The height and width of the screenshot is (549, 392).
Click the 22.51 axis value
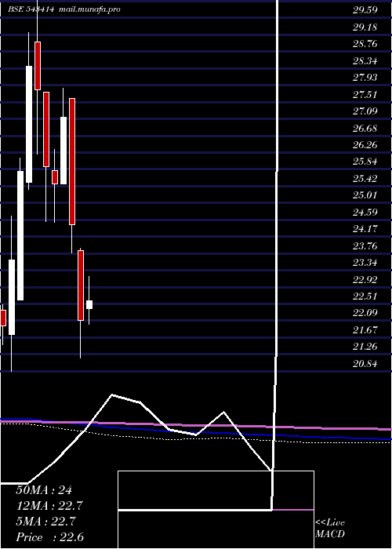coord(365,296)
